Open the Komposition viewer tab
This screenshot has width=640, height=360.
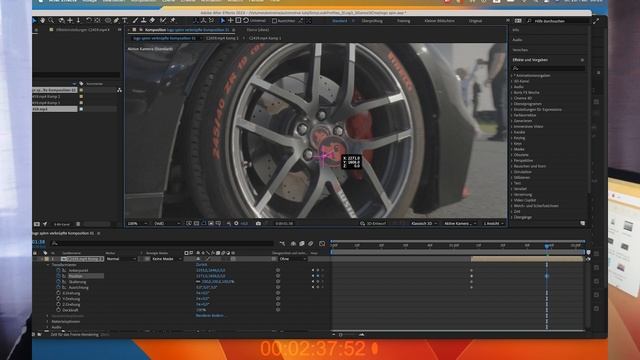tap(187, 30)
